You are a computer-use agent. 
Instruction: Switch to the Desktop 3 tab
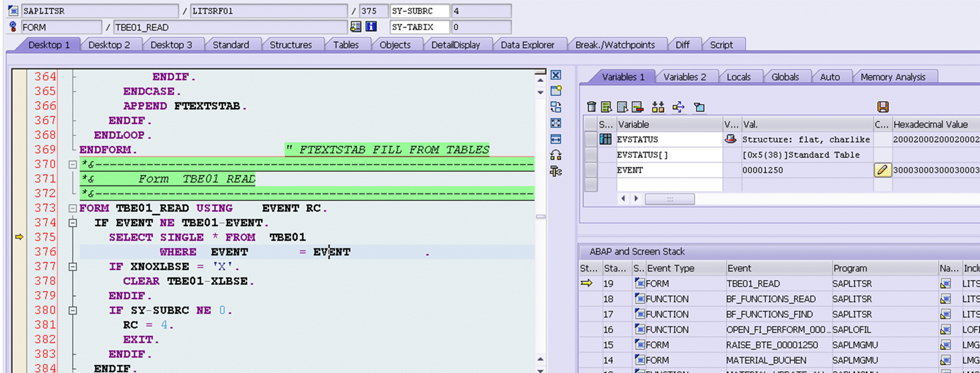[x=171, y=45]
